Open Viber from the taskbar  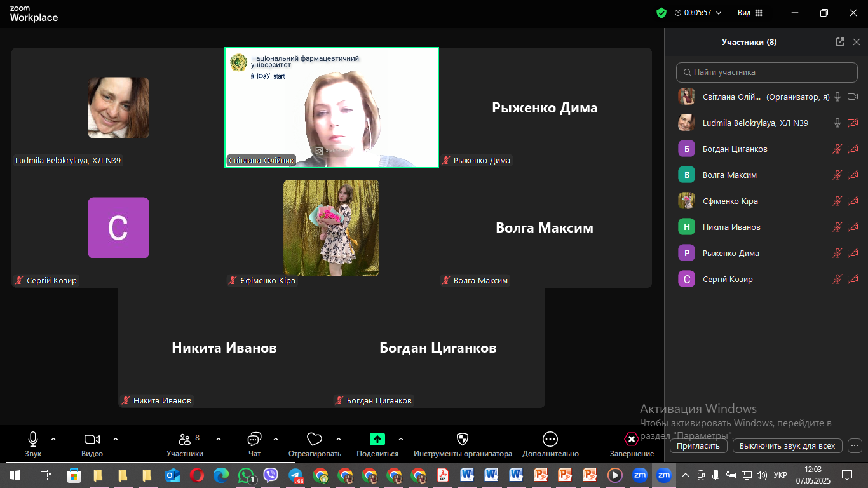[x=271, y=475]
